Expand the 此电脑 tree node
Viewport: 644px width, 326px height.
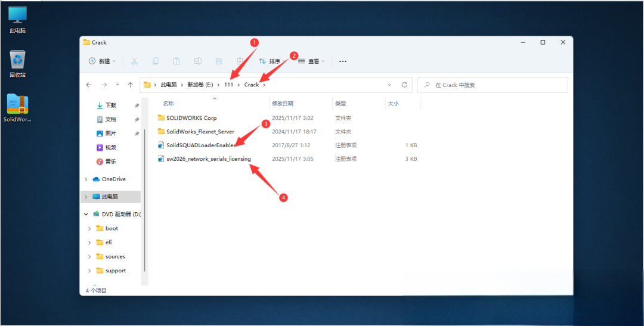point(86,197)
